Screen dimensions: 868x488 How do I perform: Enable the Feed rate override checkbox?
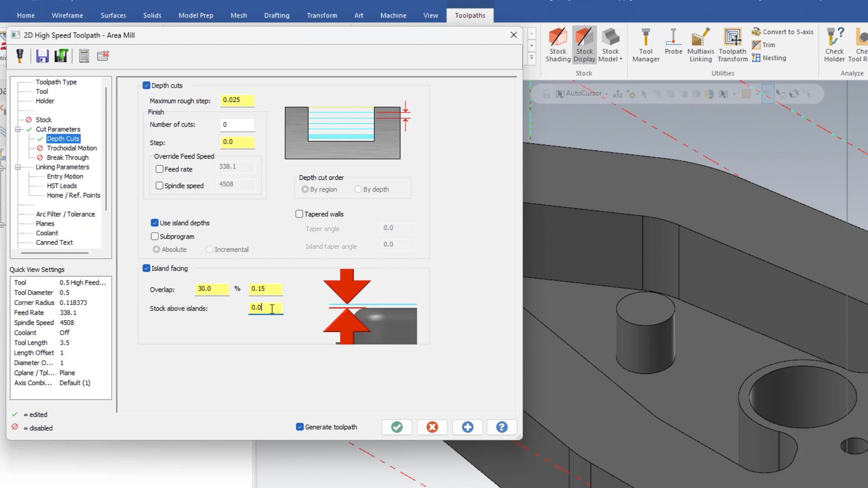pyautogui.click(x=159, y=169)
